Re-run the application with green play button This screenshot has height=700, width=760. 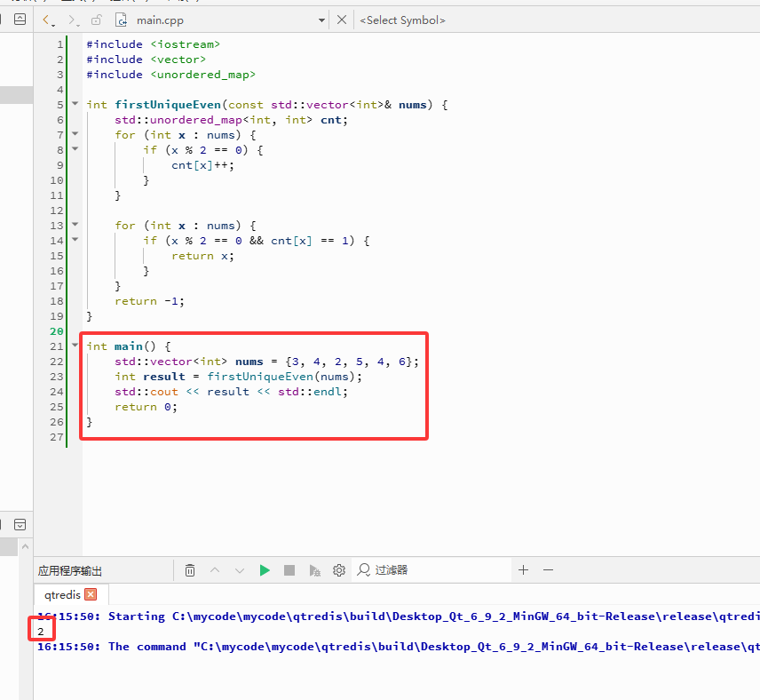265,570
